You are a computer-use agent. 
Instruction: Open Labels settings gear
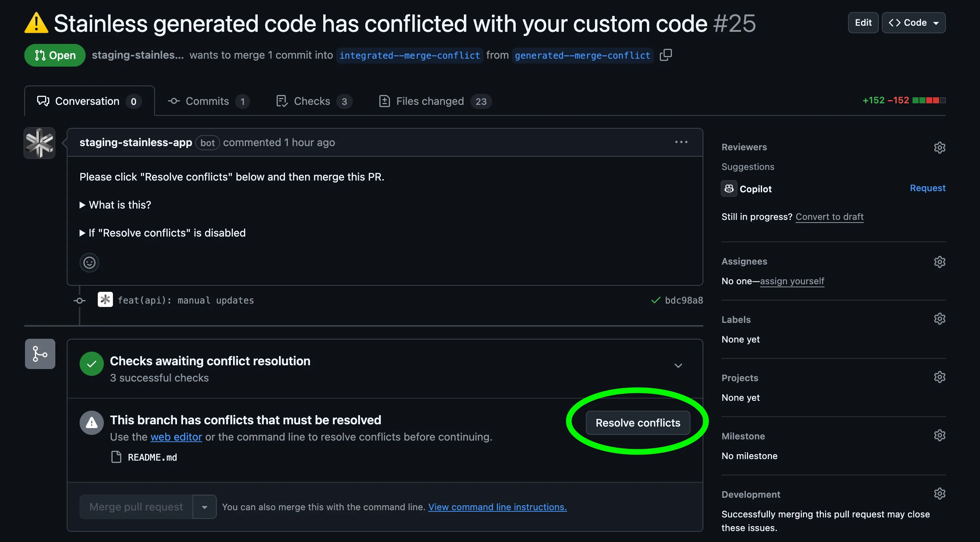coord(940,319)
